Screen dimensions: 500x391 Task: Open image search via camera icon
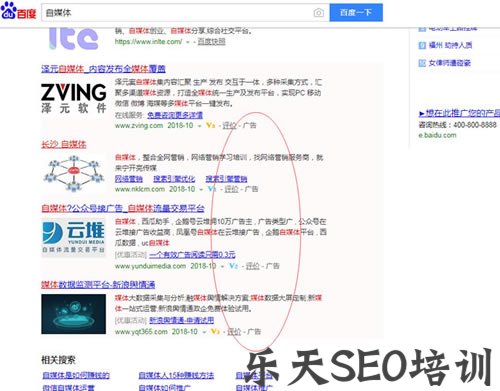[318, 13]
